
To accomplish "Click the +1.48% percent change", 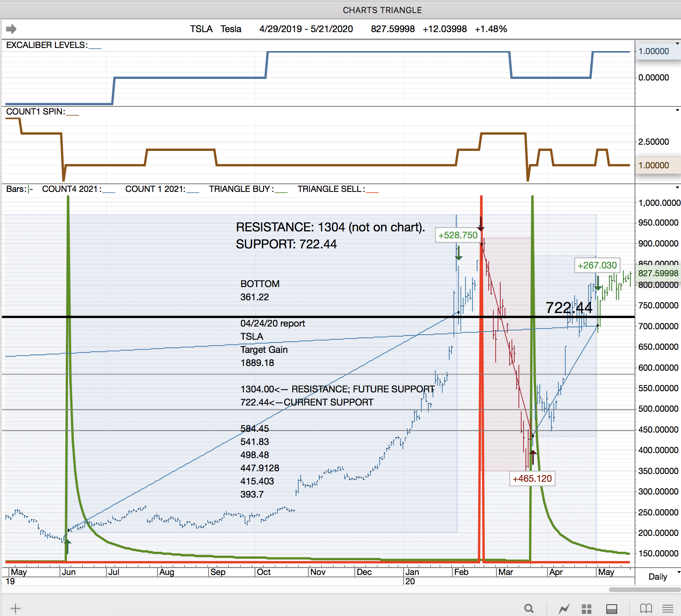I will 491,29.
